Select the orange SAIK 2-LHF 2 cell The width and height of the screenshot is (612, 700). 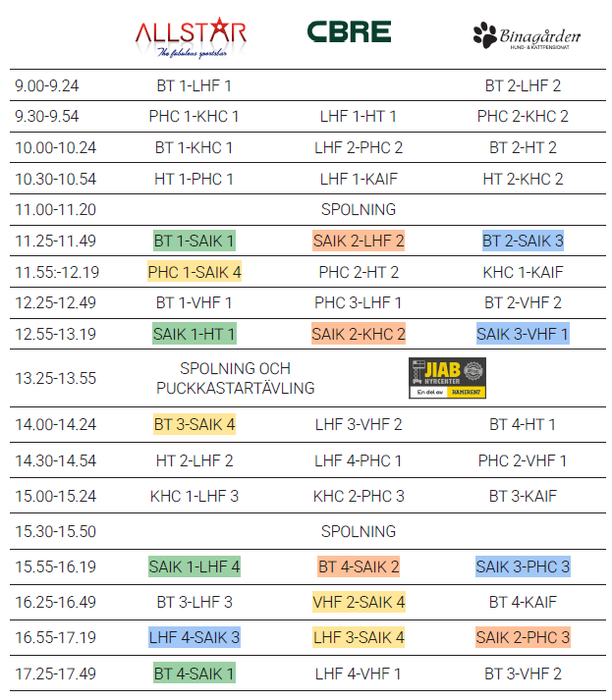click(359, 241)
